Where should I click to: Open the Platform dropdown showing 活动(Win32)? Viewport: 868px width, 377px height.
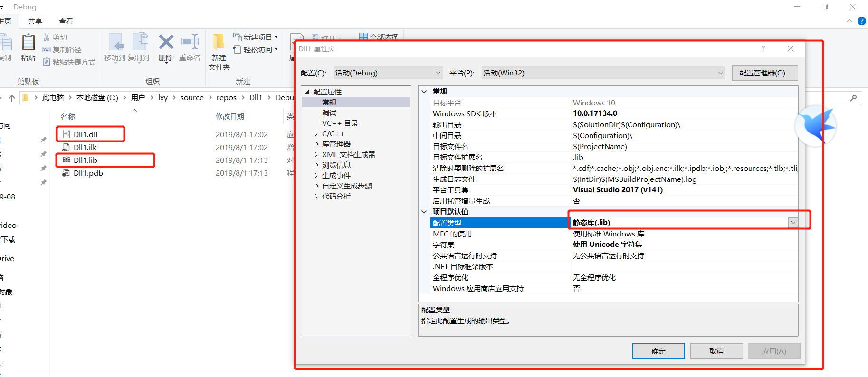tap(603, 73)
